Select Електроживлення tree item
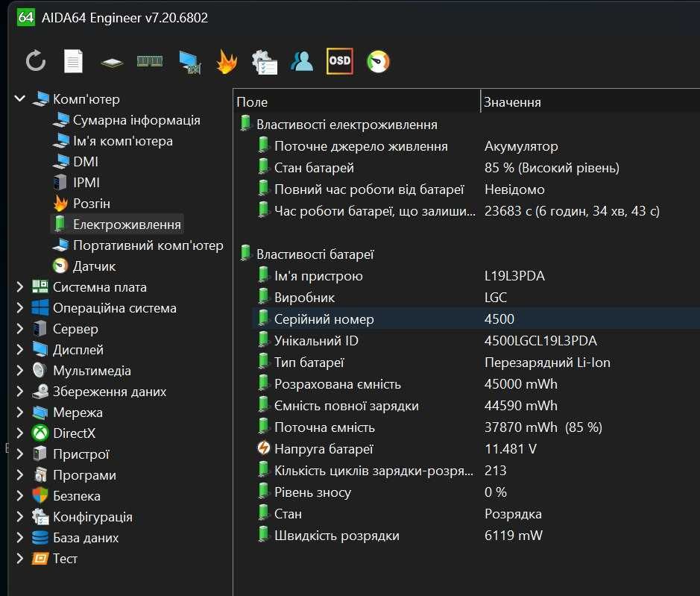700x596 pixels. coord(117,225)
